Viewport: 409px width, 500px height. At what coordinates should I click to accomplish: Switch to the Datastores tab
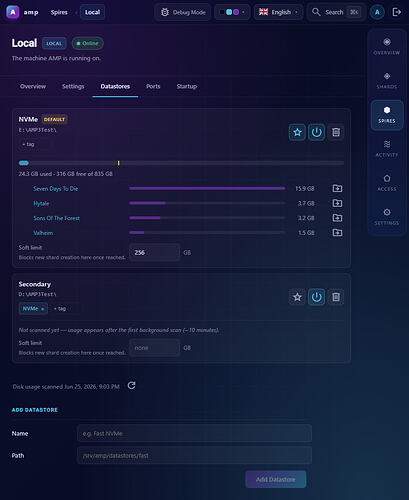coord(115,86)
